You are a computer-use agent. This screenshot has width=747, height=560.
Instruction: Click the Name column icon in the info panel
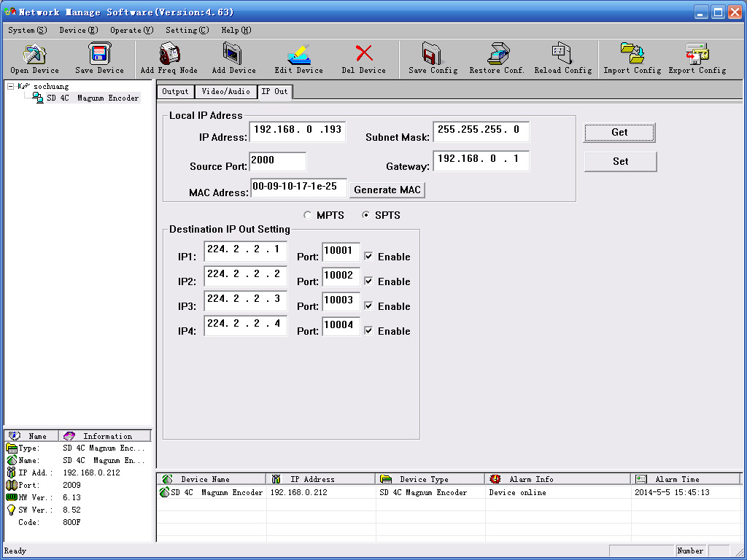[x=15, y=436]
